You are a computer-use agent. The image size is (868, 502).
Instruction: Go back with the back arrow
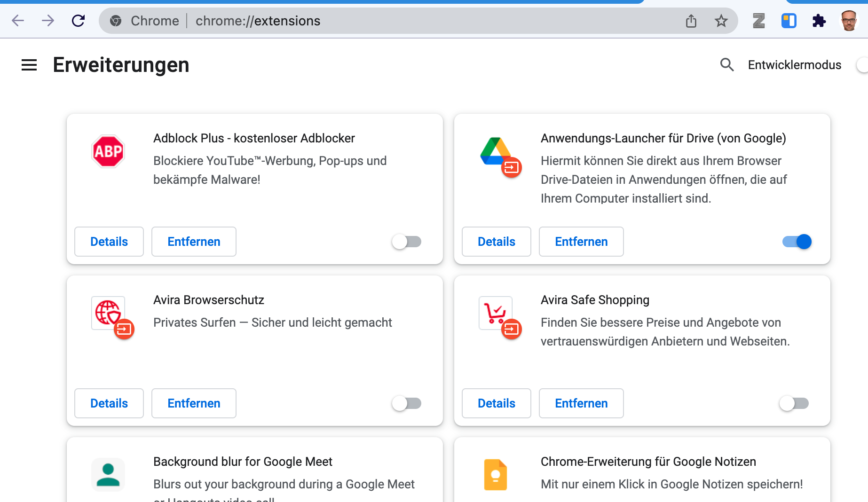pyautogui.click(x=18, y=21)
